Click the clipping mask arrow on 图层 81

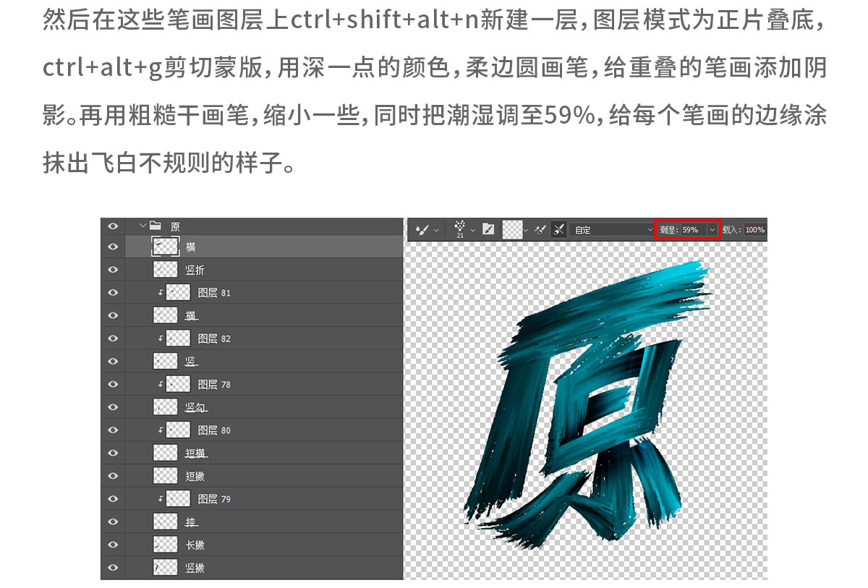click(x=161, y=293)
